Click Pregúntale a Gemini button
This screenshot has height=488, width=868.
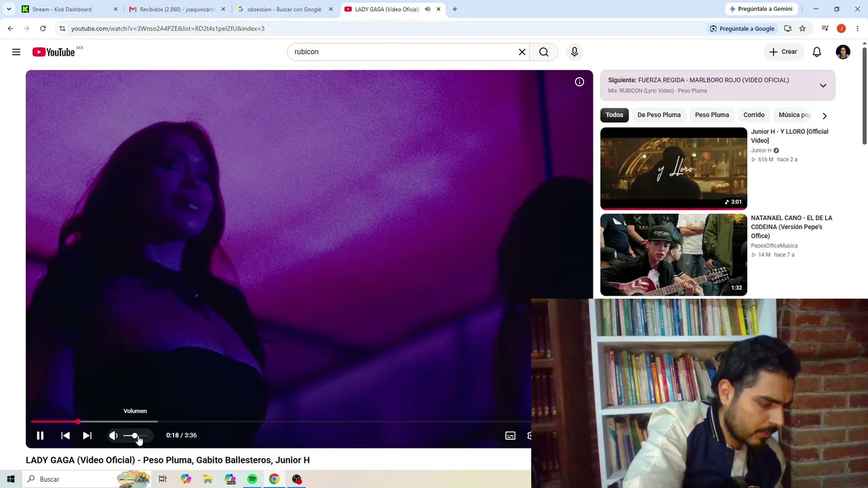tap(759, 9)
